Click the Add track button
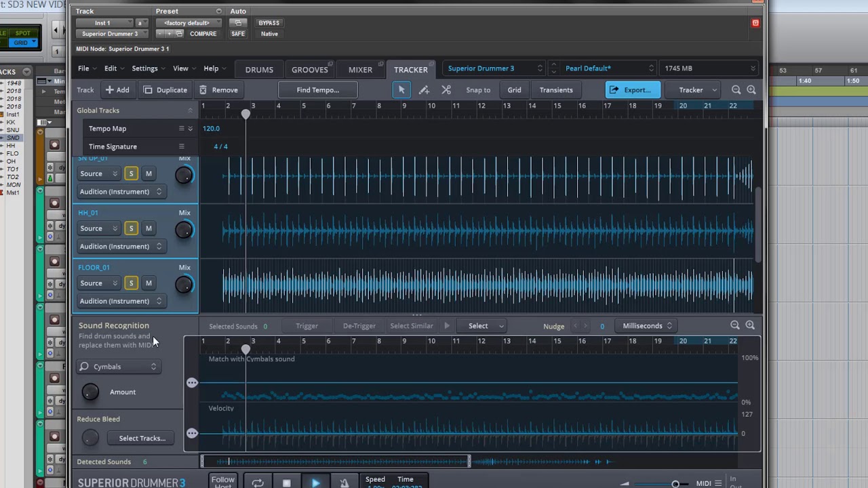The height and width of the screenshot is (488, 868). (117, 89)
